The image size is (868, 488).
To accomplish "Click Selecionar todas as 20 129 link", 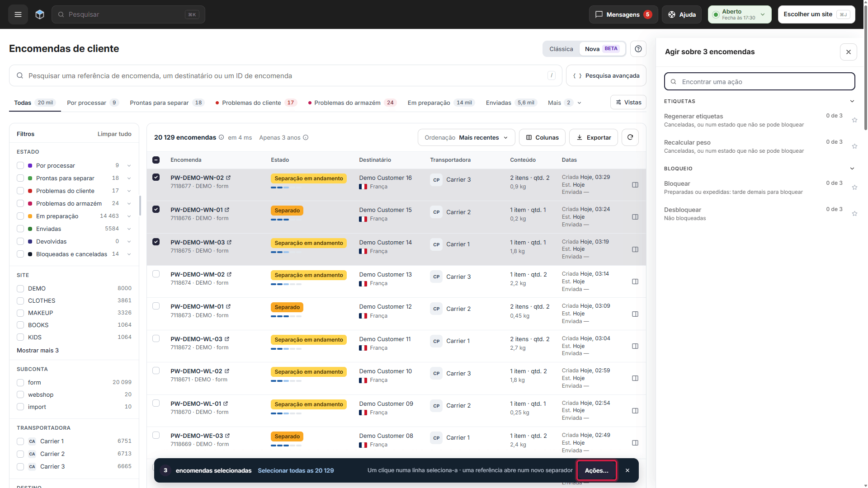I will coord(296,470).
